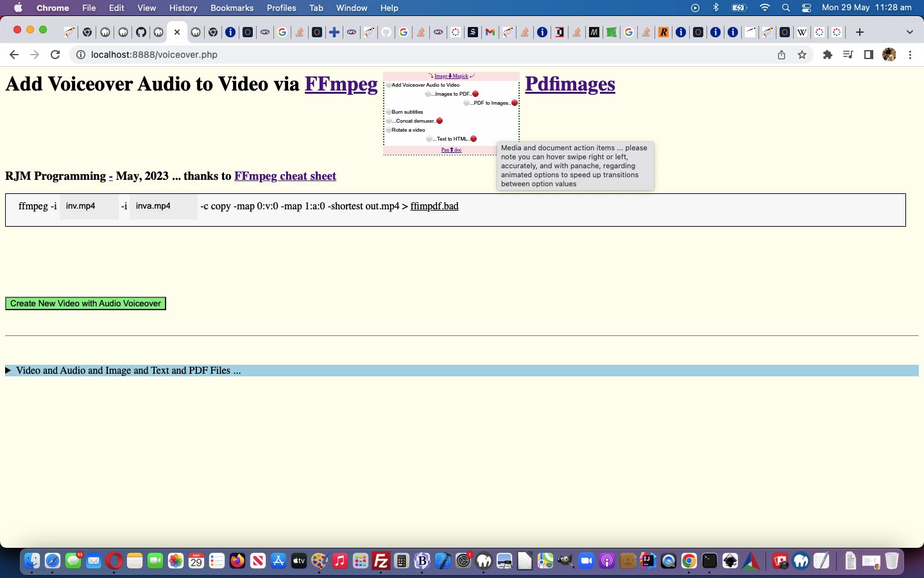924x578 pixels.
Task: Open the Bookmarks menu
Action: [232, 8]
